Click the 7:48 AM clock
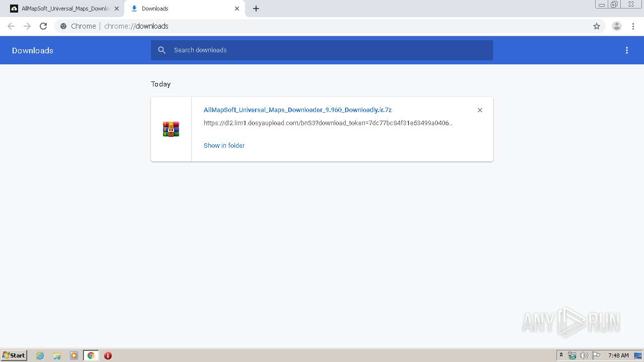The height and width of the screenshot is (362, 644). coord(618,355)
